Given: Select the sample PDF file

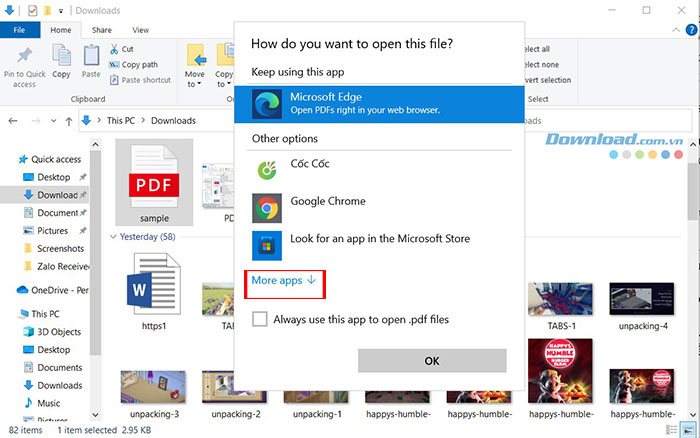Looking at the screenshot, I should point(154,182).
